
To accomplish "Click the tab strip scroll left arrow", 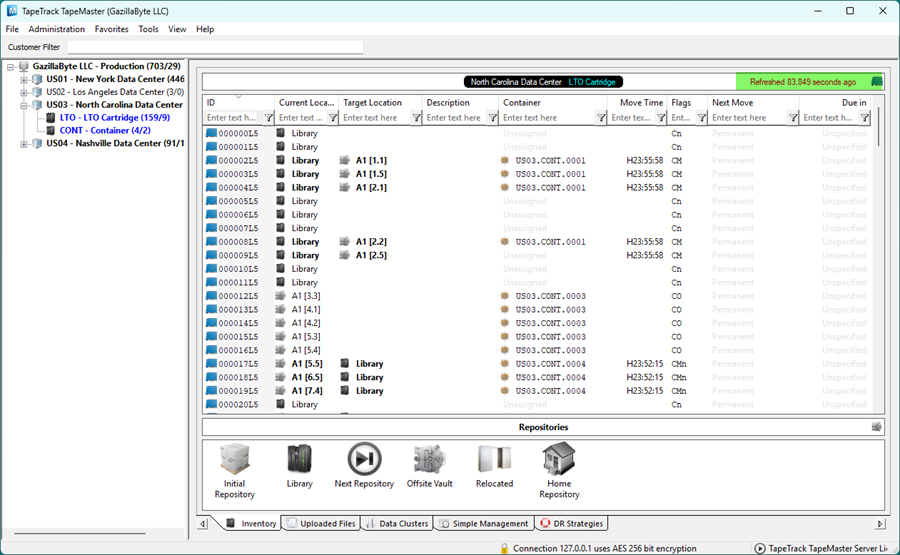I will (203, 523).
